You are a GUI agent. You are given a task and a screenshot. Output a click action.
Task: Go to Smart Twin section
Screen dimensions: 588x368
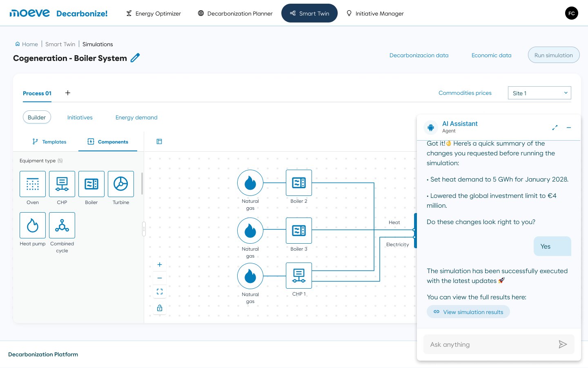[310, 13]
